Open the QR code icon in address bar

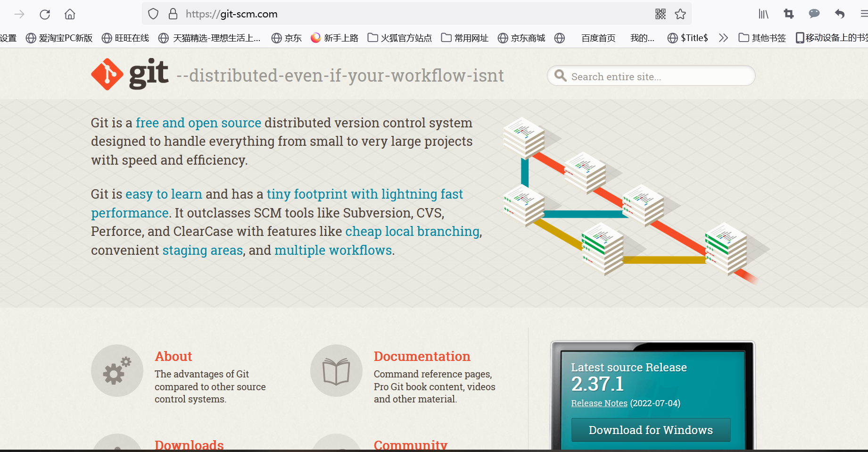click(x=661, y=14)
